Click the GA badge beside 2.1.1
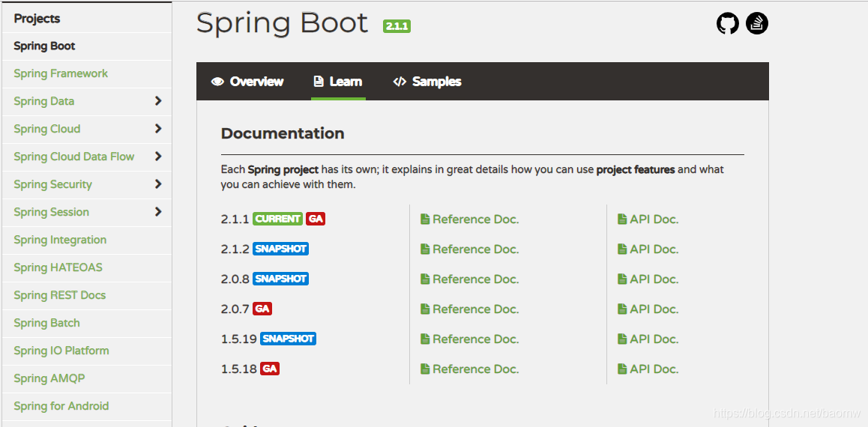The height and width of the screenshot is (427, 868). 316,219
